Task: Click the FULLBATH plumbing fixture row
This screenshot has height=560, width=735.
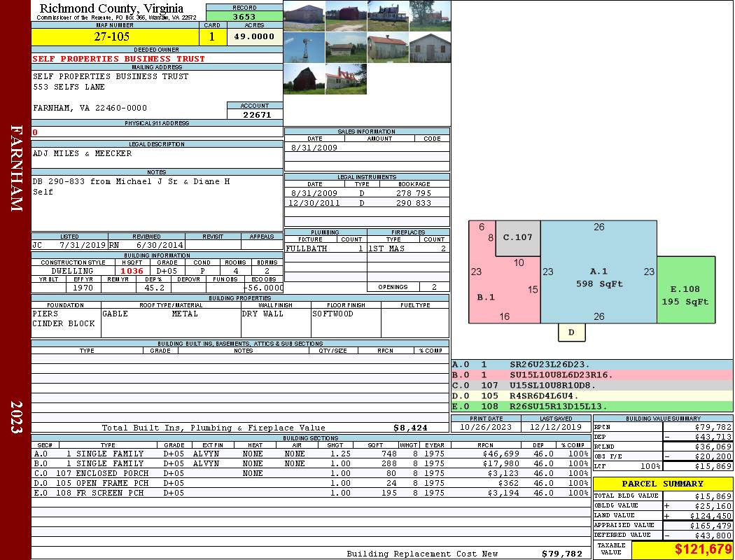Action: point(325,248)
